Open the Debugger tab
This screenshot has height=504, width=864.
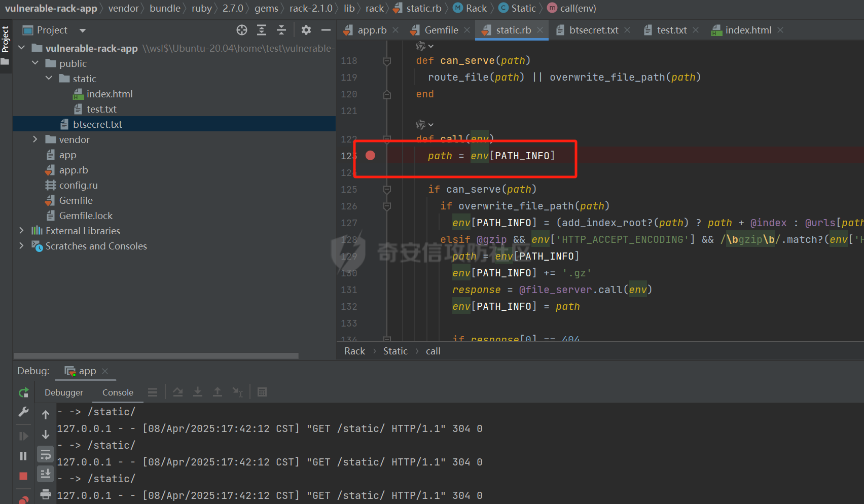(x=64, y=392)
